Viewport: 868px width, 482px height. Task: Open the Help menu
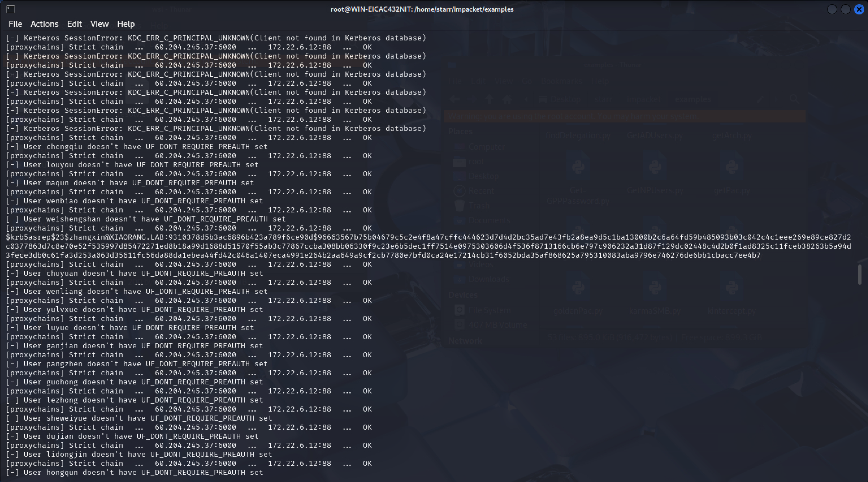click(x=126, y=24)
